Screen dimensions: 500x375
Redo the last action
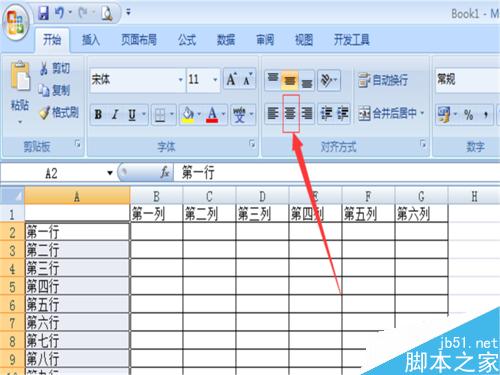pos(83,13)
